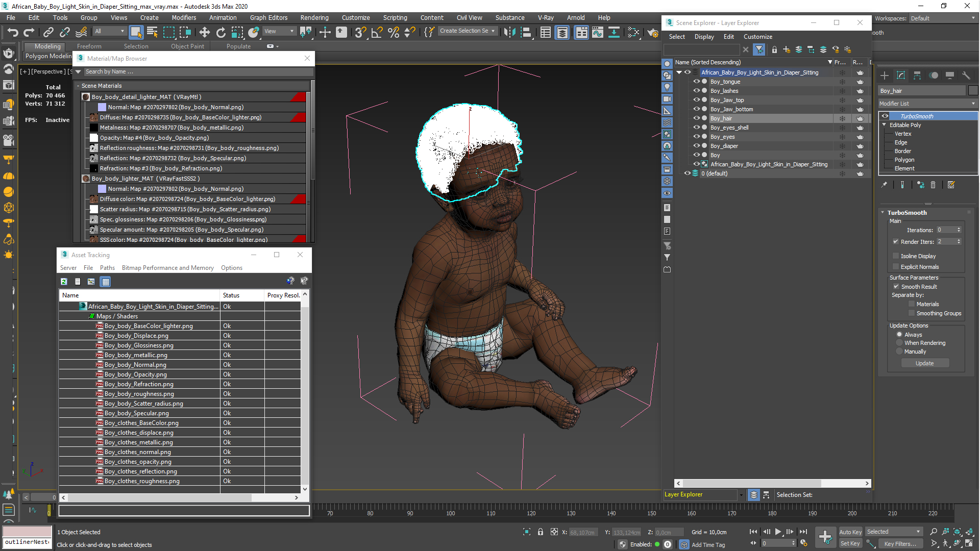Activate the Select and Move tool
The image size is (980, 551).
point(204,32)
